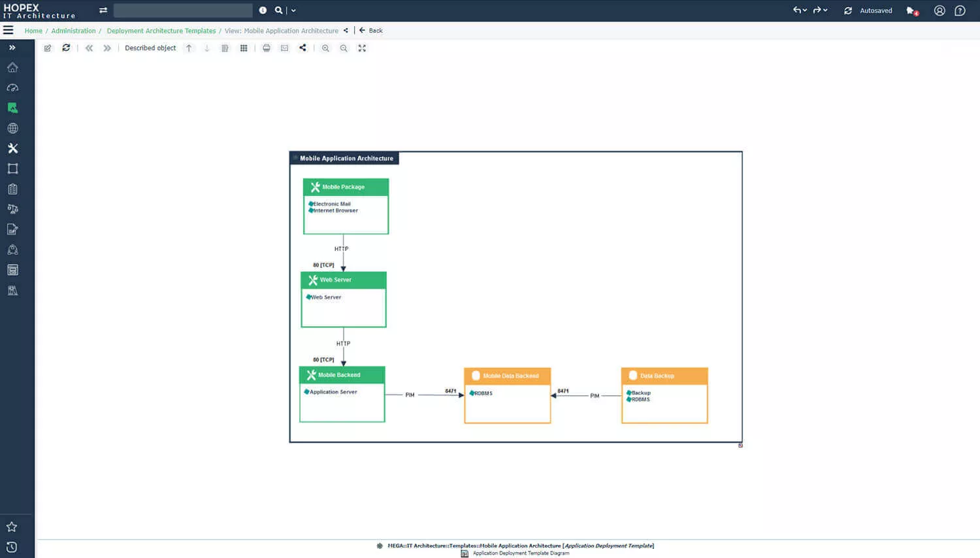This screenshot has height=558, width=980.
Task: Click the Autosaved sync icon
Action: click(848, 10)
